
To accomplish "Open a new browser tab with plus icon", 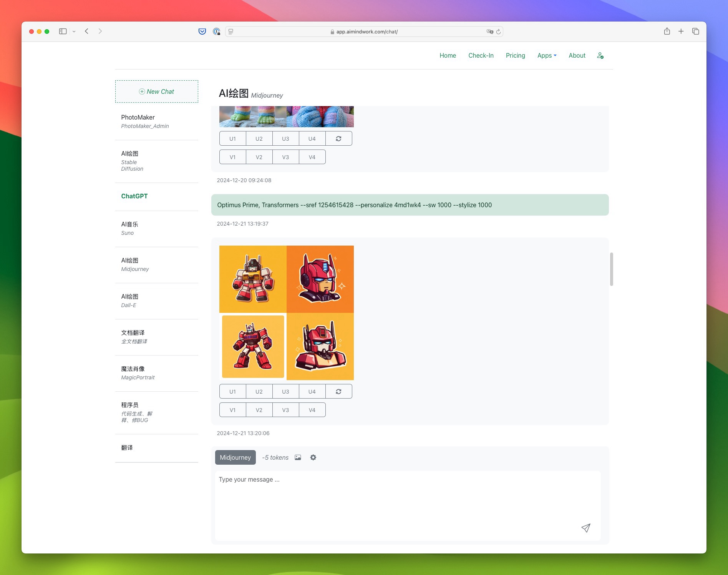I will 681,32.
